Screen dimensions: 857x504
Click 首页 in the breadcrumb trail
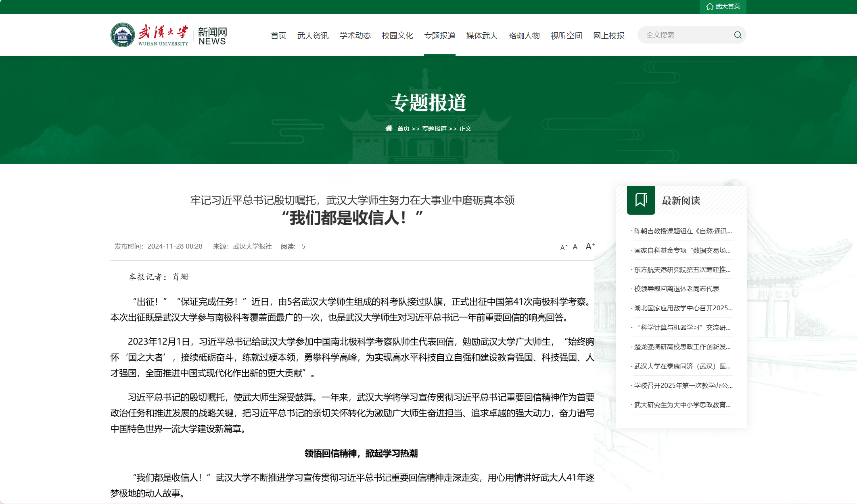point(403,128)
